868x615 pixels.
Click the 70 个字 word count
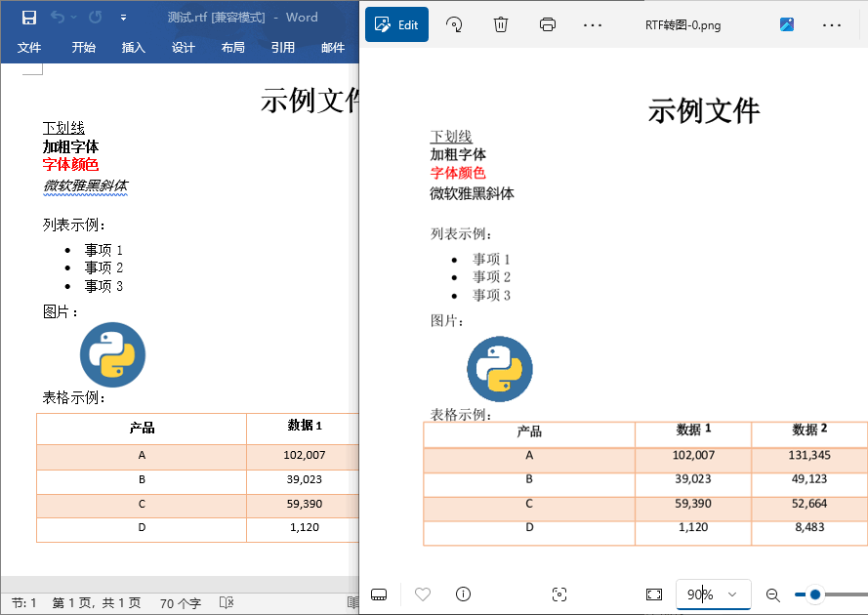pos(180,602)
